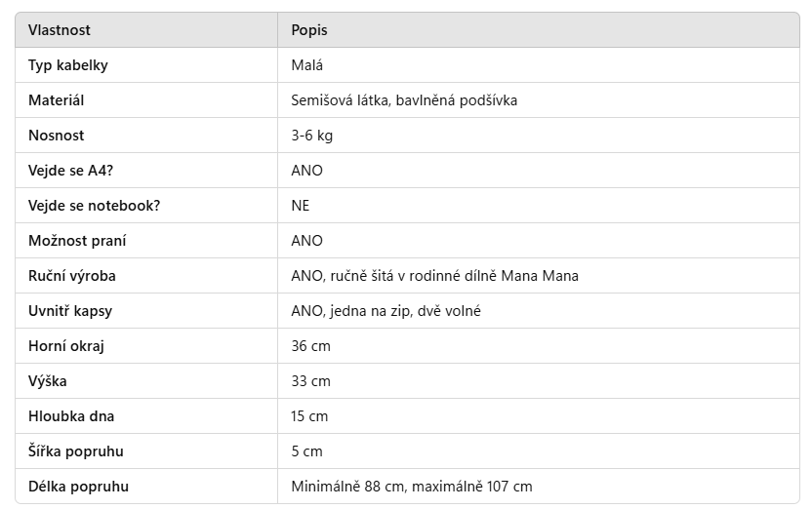The image size is (812, 509).
Task: Select the 'Vejde se A4?' label
Action: [68, 171]
